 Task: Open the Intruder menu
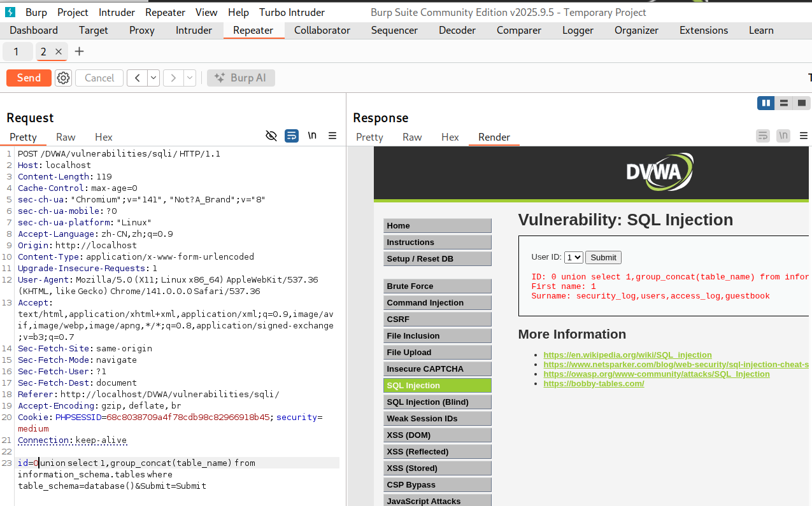pos(117,12)
